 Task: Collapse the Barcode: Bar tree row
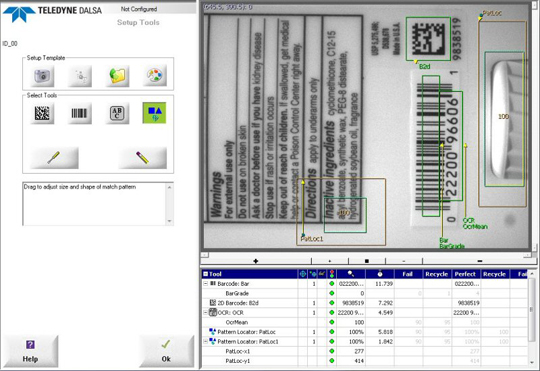(x=206, y=284)
